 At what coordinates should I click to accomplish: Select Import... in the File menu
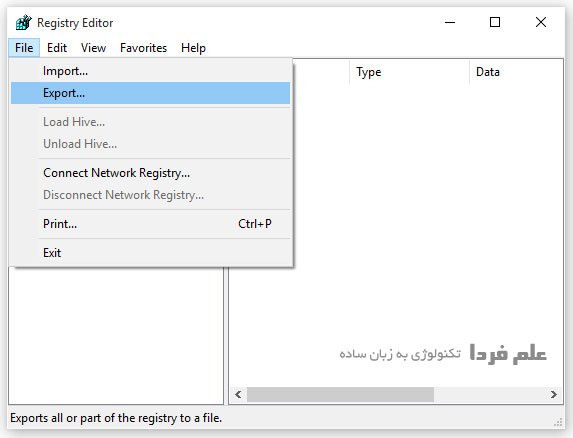tap(150, 71)
